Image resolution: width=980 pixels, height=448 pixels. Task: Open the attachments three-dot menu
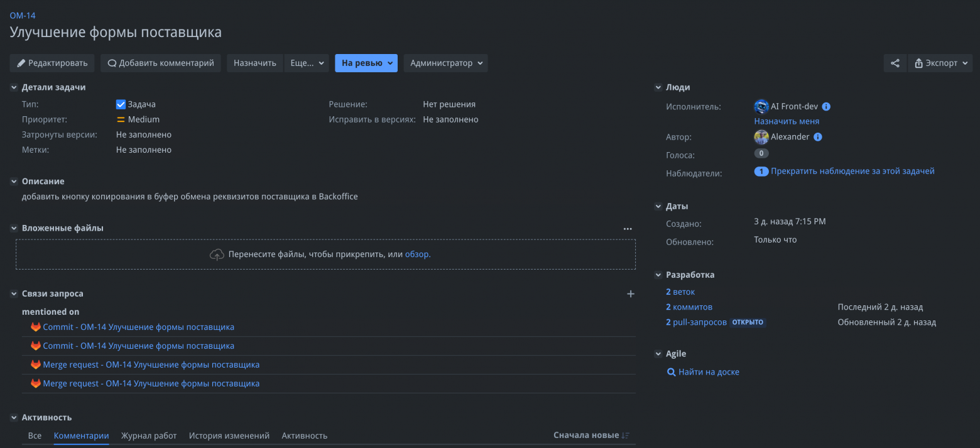coord(628,229)
